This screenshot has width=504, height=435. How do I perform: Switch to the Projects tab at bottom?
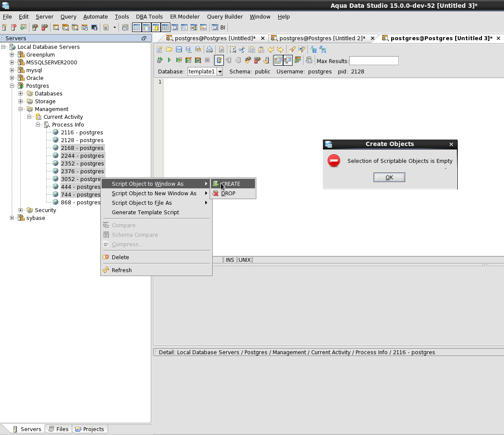[89, 429]
